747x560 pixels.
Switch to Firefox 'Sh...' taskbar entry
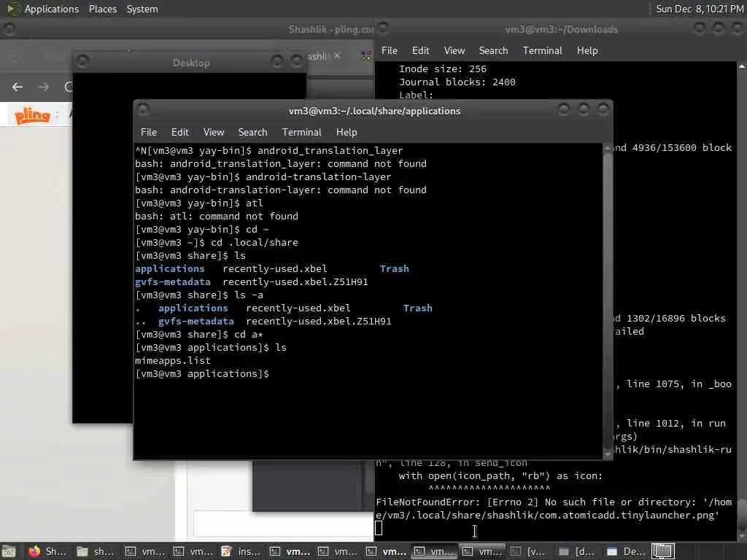pyautogui.click(x=47, y=551)
